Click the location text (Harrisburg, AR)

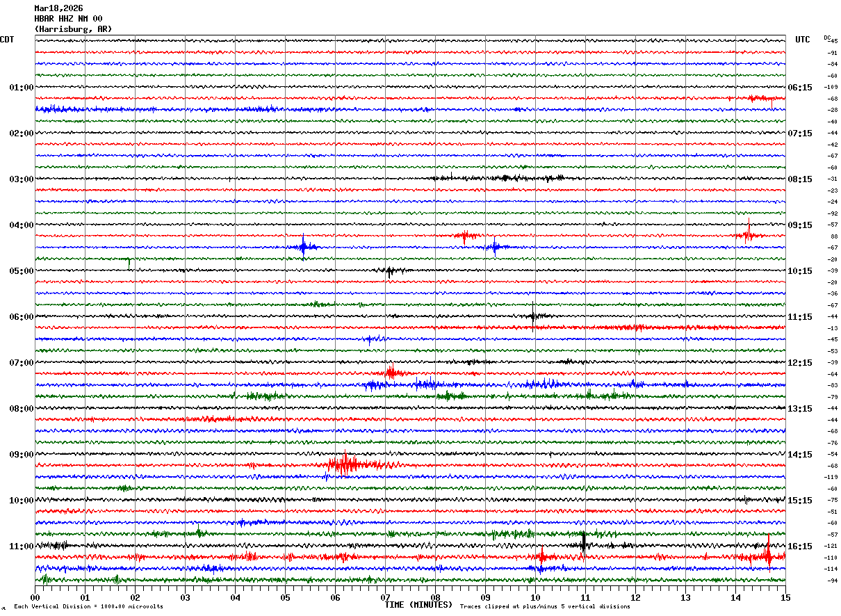tap(73, 29)
